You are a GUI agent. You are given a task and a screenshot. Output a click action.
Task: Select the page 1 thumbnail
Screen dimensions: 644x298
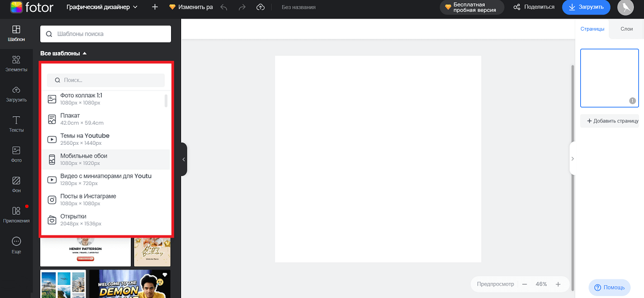pos(609,78)
